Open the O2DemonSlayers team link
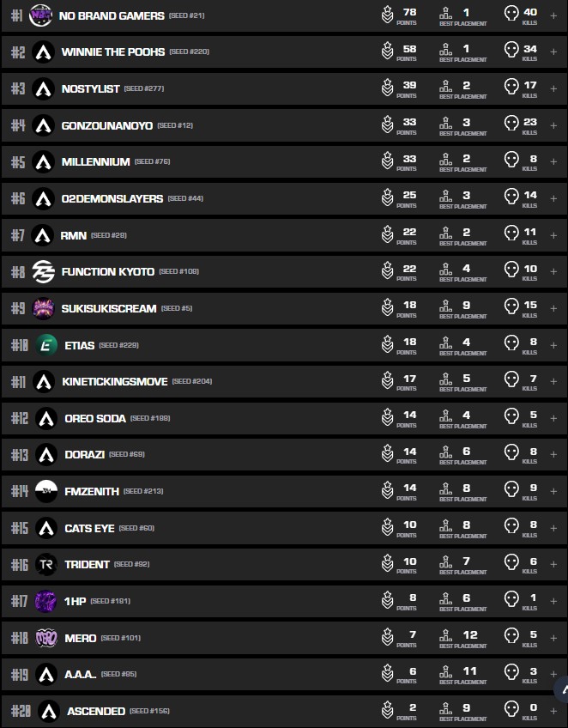This screenshot has height=728, width=568. 112,198
